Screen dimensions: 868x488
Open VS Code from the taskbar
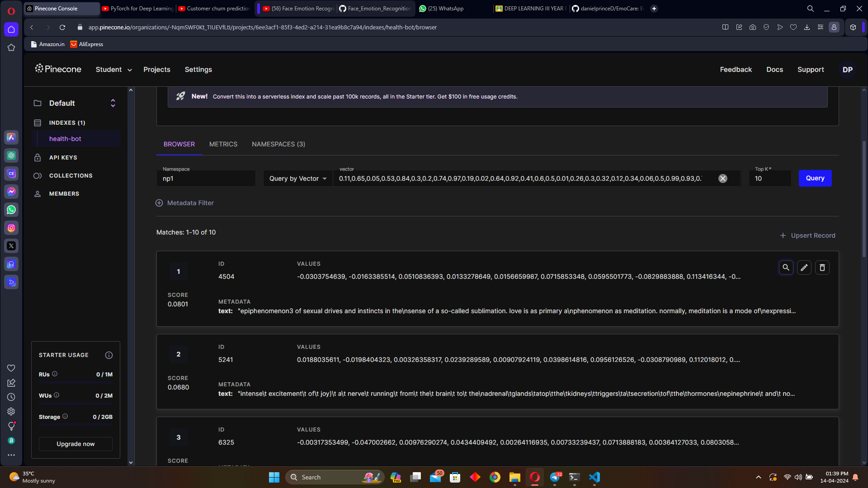(594, 477)
